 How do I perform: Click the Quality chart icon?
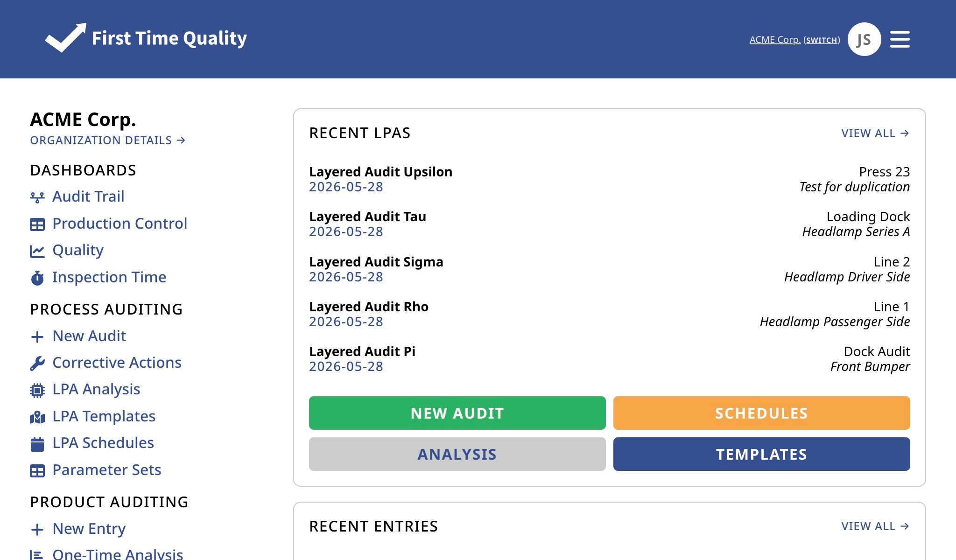(37, 251)
